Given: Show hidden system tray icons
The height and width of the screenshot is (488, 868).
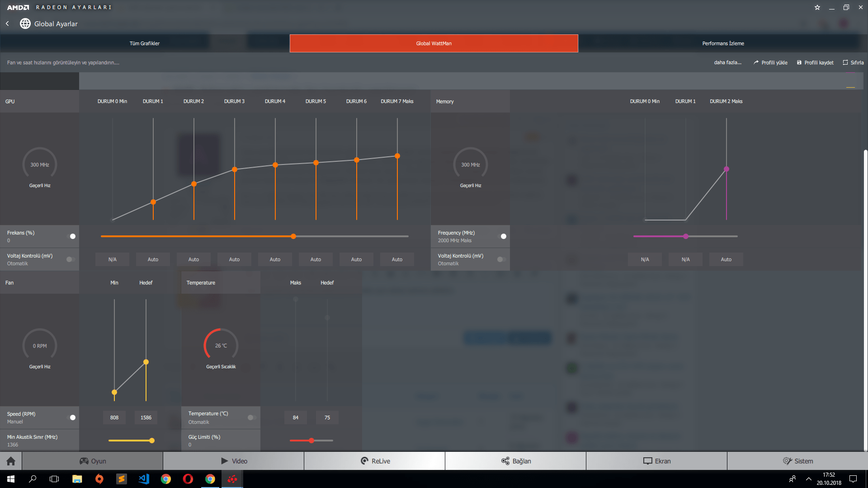Looking at the screenshot, I should pyautogui.click(x=808, y=479).
